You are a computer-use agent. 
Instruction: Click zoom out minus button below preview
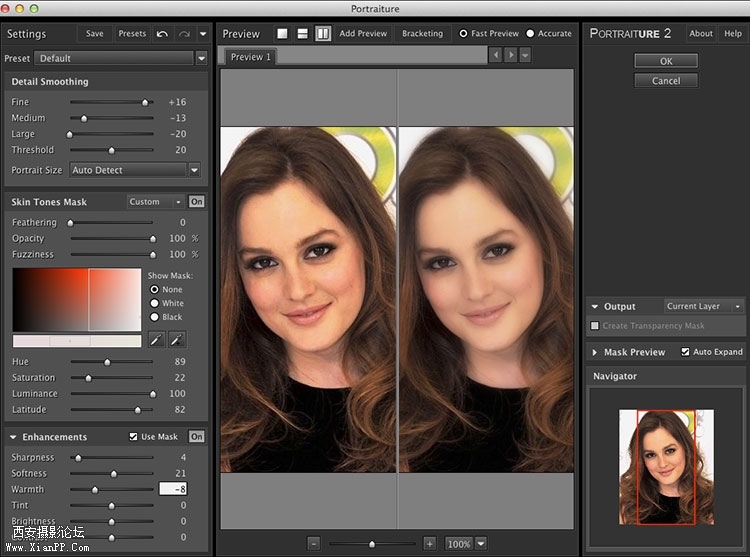coord(314,543)
